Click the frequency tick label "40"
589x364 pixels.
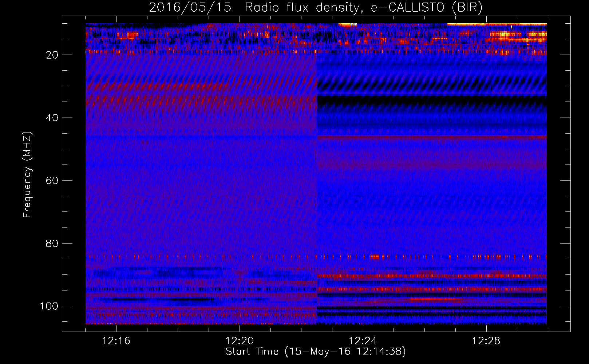pos(52,118)
